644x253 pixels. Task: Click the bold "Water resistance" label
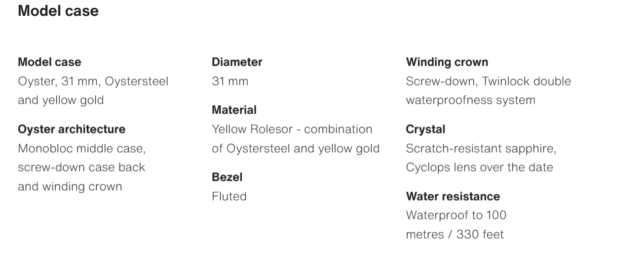point(453,196)
